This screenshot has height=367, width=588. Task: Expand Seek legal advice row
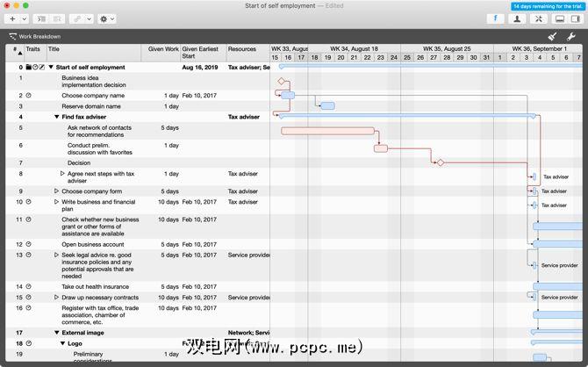57,255
